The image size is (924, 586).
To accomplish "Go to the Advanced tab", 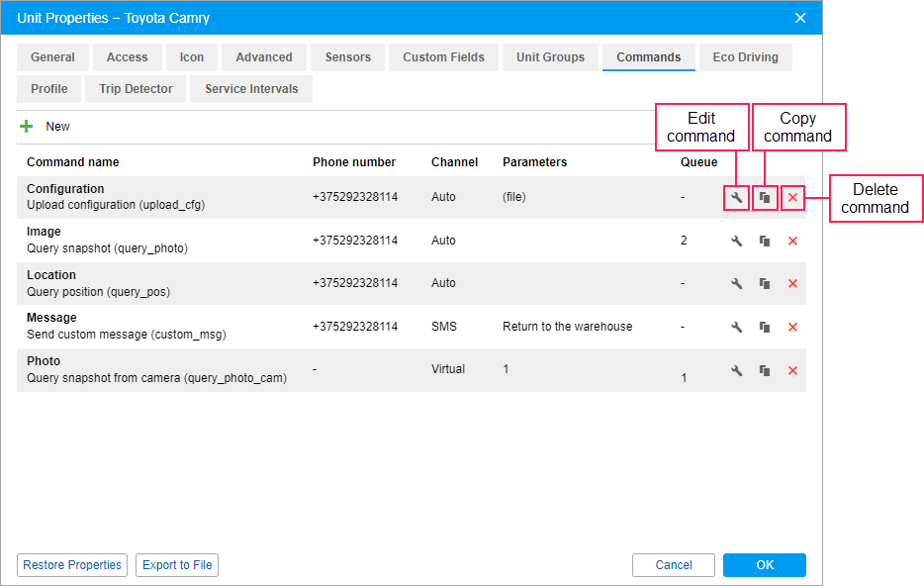I will point(264,57).
